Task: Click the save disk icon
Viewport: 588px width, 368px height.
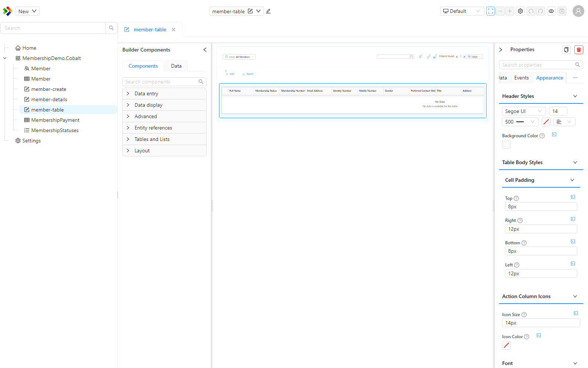Action: [x=562, y=11]
